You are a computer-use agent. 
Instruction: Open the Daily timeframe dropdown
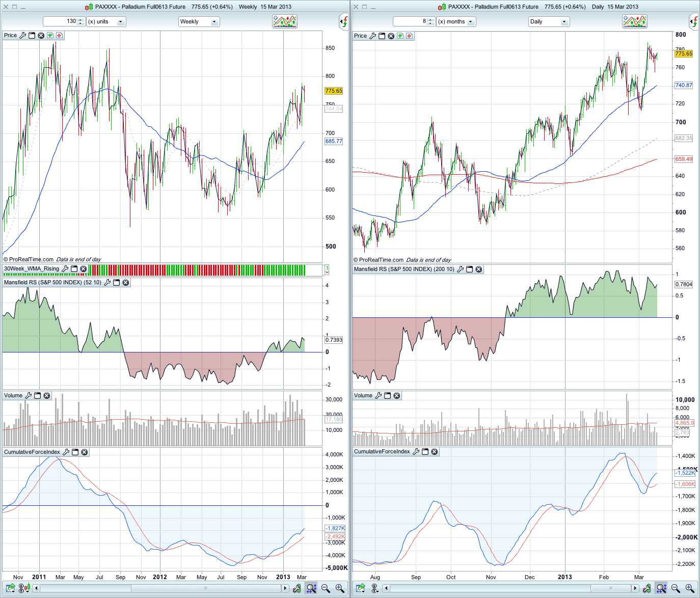pos(549,22)
